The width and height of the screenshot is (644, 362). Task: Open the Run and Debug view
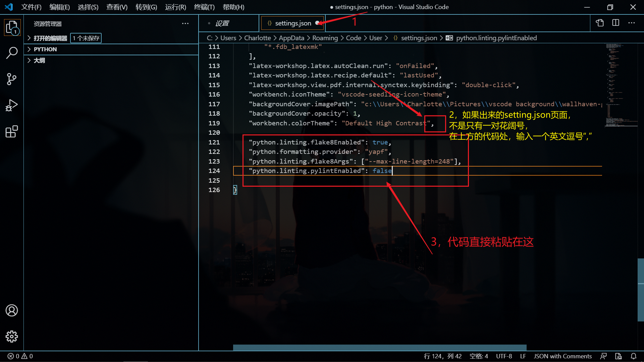[12, 105]
